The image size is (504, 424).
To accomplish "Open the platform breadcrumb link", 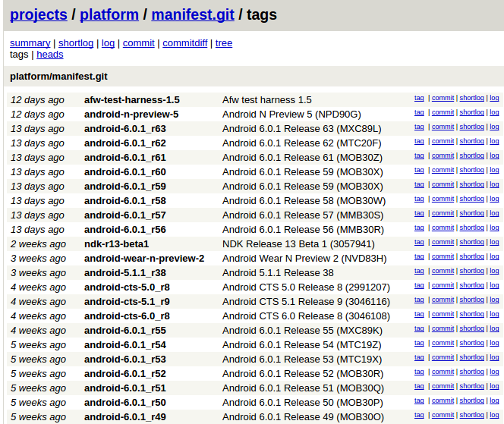I will [109, 14].
